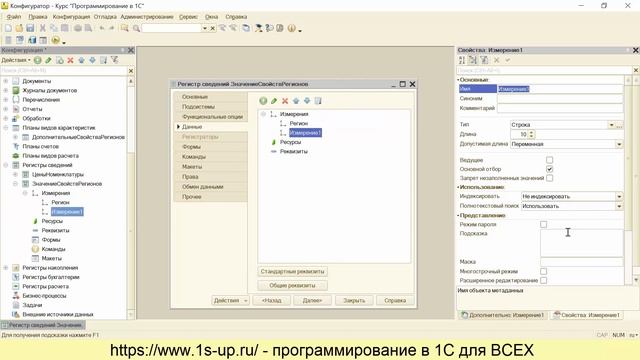Click the Cut scissors toolbar icon

[x=42, y=28]
